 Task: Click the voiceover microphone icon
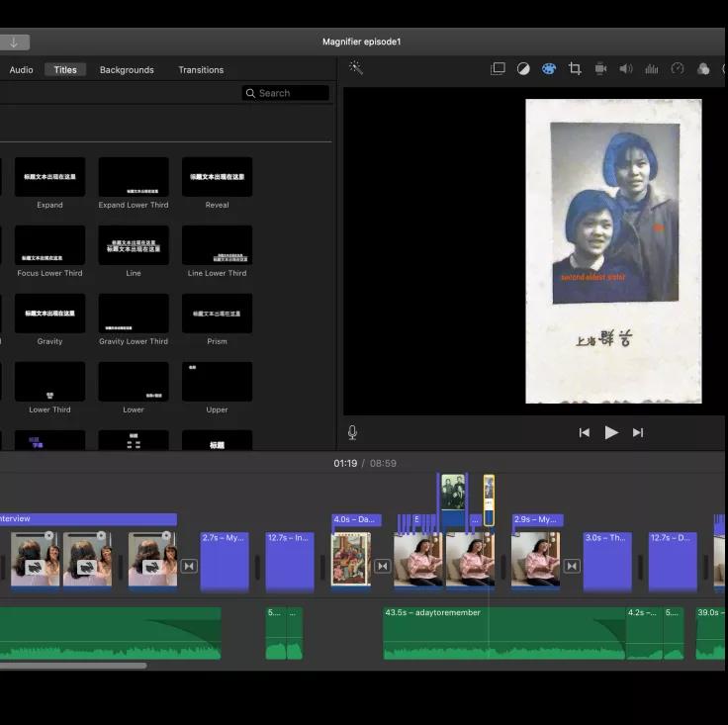[x=352, y=432]
